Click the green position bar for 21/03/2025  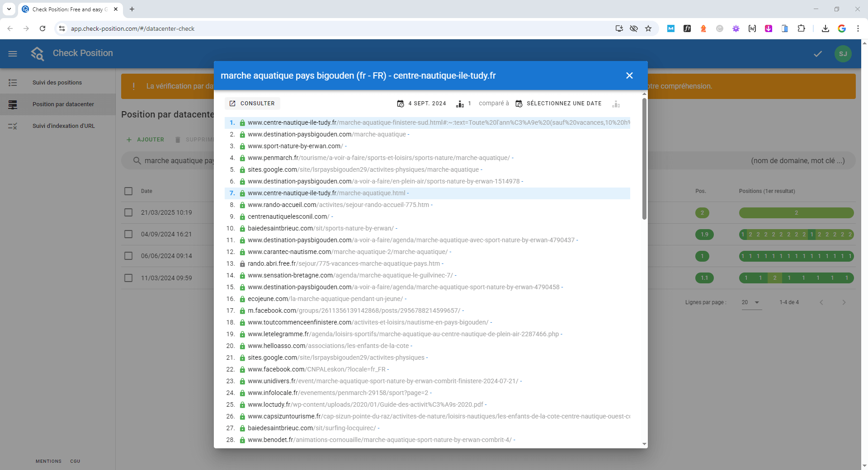point(796,213)
